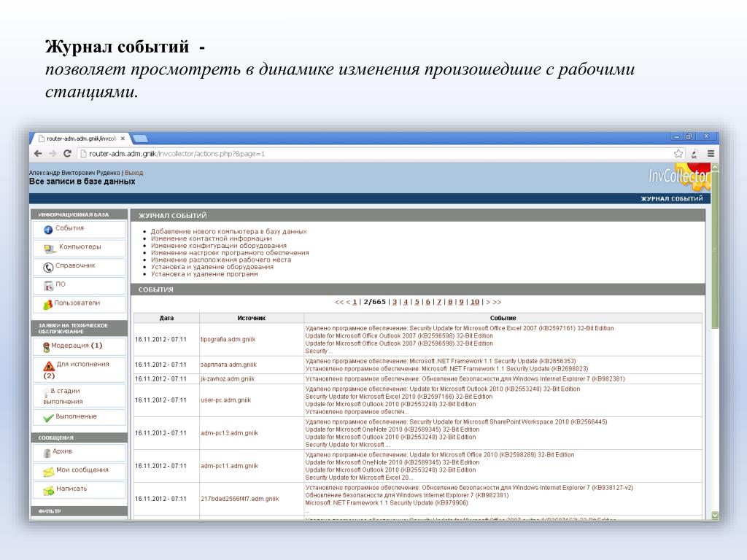747x560 pixels.
Task: Go to page 7 of events
Action: tap(439, 302)
